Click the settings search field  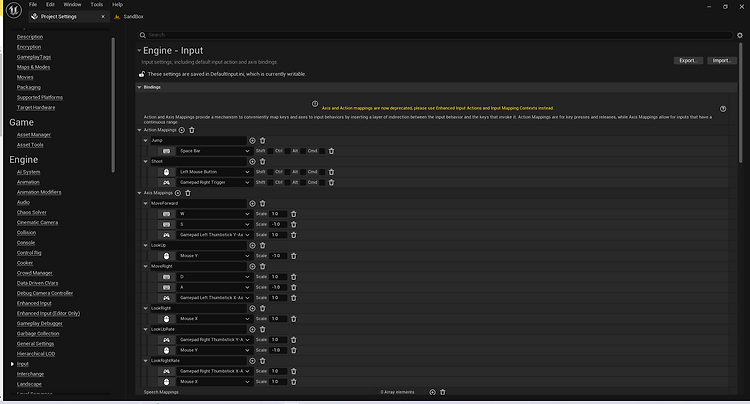click(435, 35)
